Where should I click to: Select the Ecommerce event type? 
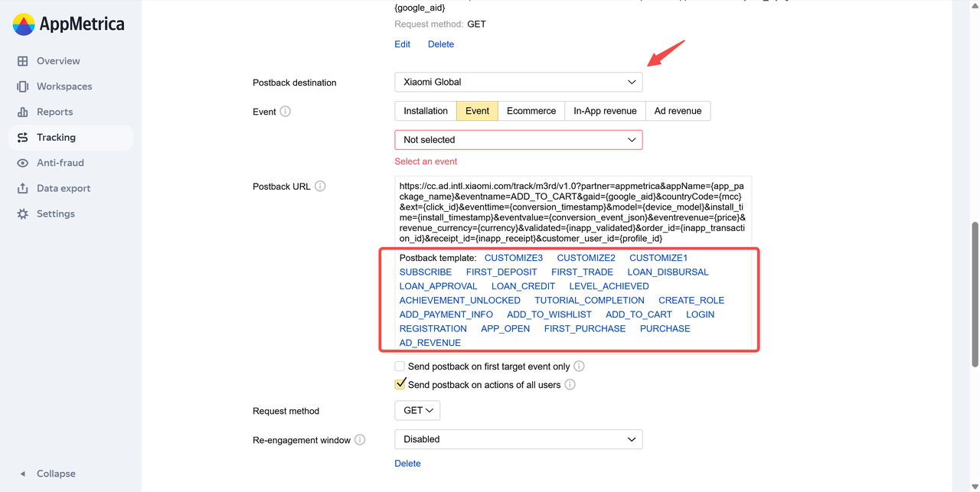coord(531,111)
